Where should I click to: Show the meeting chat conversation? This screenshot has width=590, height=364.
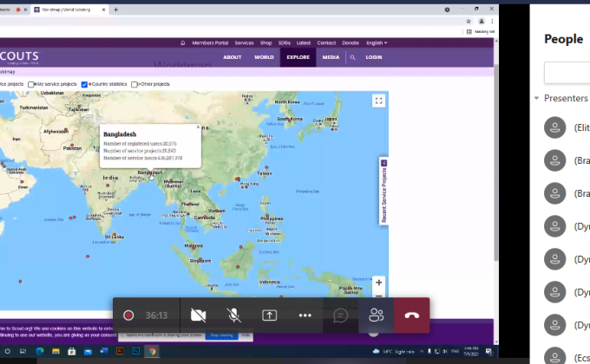341,315
